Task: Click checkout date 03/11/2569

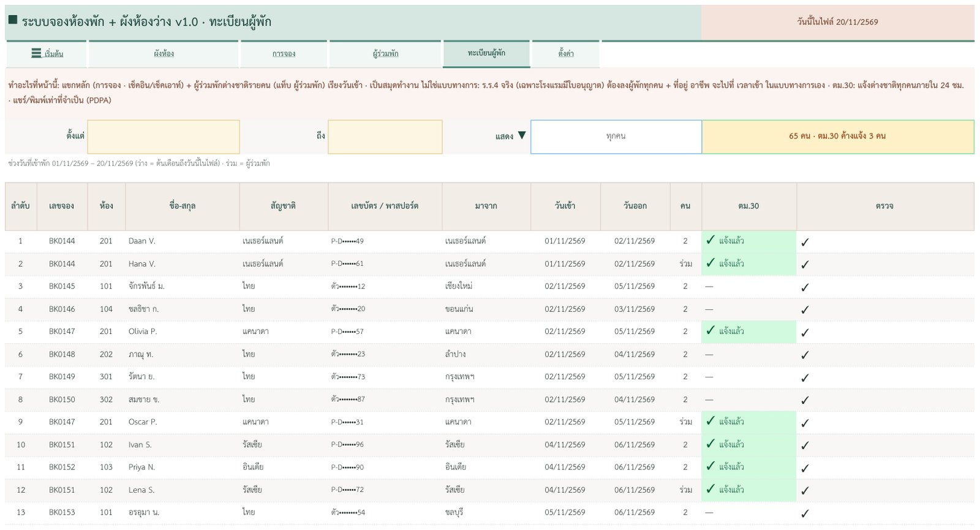Action: pyautogui.click(x=635, y=309)
